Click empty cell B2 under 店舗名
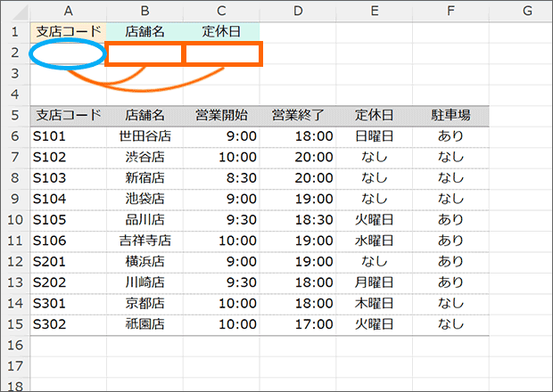 coord(145,53)
